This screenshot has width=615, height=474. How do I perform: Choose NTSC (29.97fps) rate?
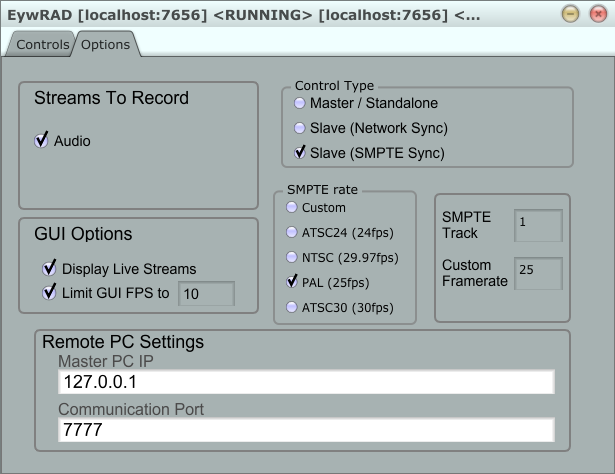tap(291, 257)
